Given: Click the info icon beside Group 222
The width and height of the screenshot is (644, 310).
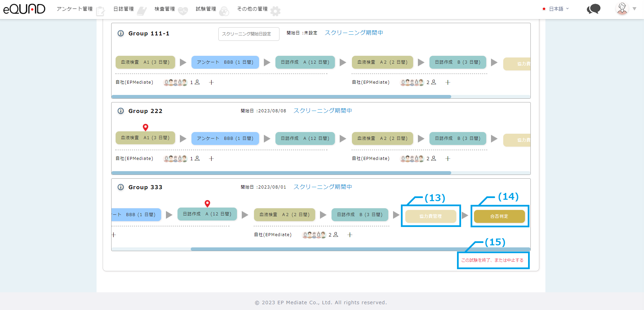Looking at the screenshot, I should [120, 111].
